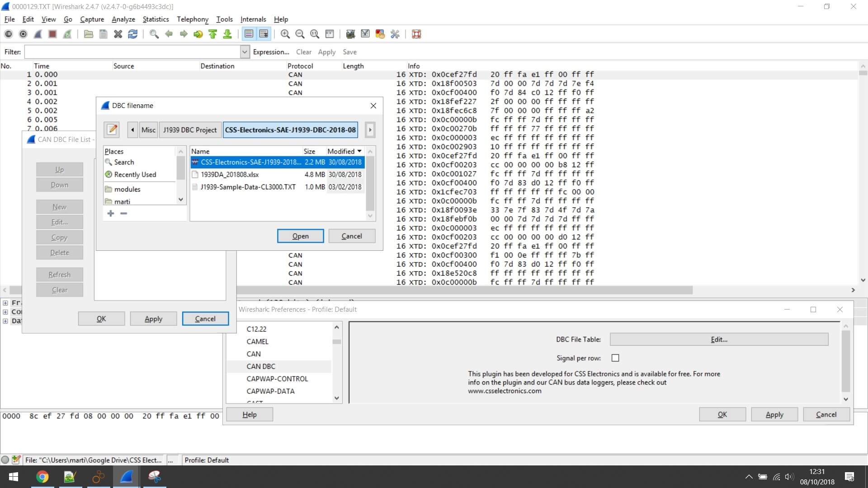
Task: Click the capture filter expression icon
Action: (x=269, y=51)
